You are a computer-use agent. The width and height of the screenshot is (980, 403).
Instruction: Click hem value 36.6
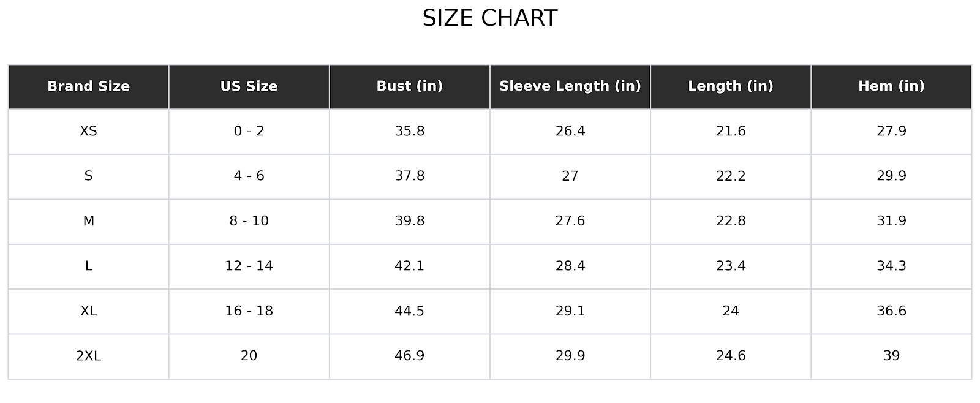pyautogui.click(x=891, y=311)
